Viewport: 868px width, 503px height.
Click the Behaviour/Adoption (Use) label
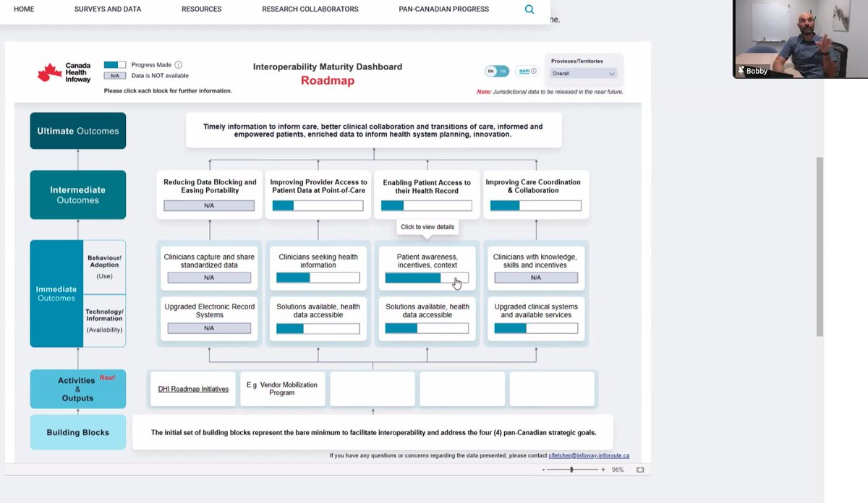click(x=104, y=267)
